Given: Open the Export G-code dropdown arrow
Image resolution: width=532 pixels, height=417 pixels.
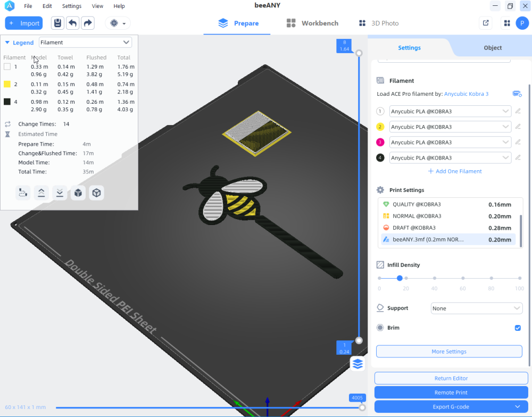Looking at the screenshot, I should point(518,406).
